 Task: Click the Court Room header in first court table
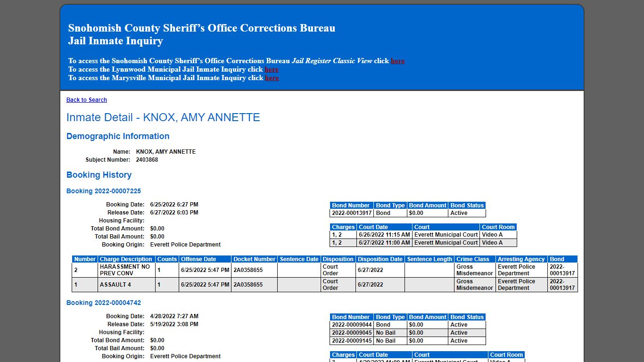498,227
